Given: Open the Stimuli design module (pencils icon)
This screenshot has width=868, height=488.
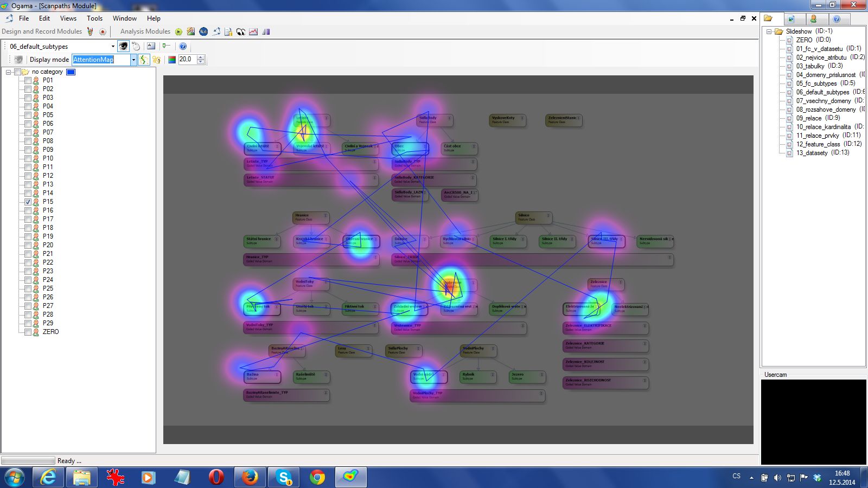Looking at the screenshot, I should pyautogui.click(x=90, y=31).
